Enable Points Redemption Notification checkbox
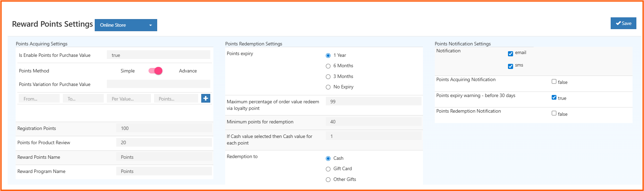Screen dimensions: 644x191 click(x=554, y=113)
